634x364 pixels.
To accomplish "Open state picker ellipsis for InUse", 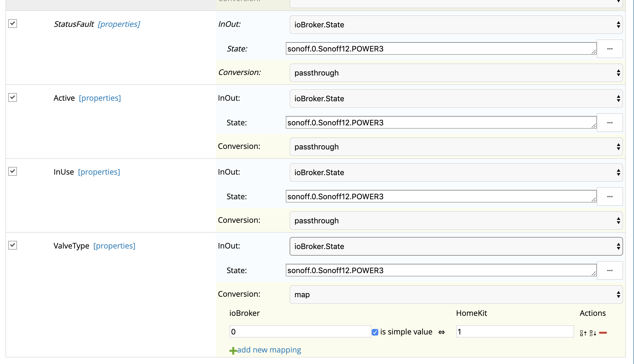I will click(x=610, y=197).
